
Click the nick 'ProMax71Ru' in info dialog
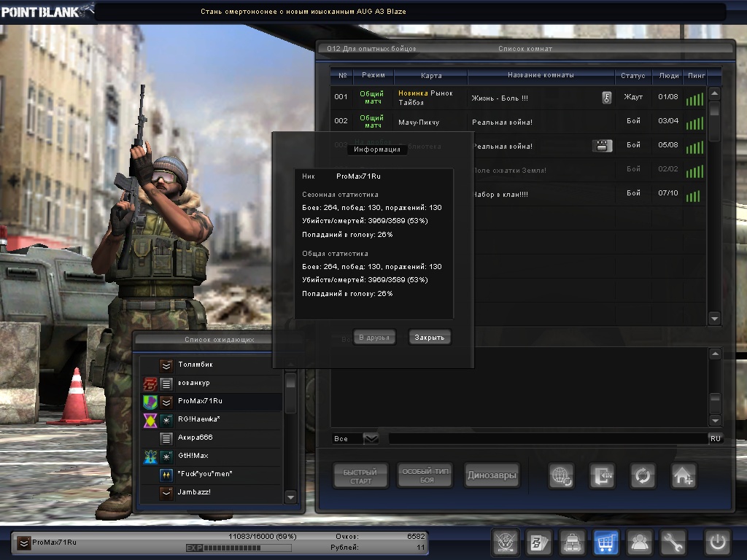coord(358,176)
